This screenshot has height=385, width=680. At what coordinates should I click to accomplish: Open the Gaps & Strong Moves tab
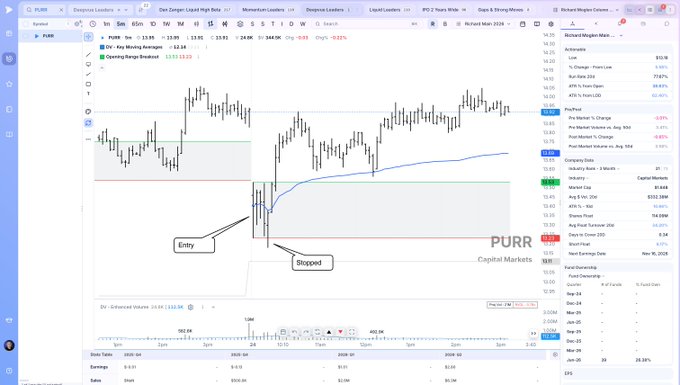[503, 10]
